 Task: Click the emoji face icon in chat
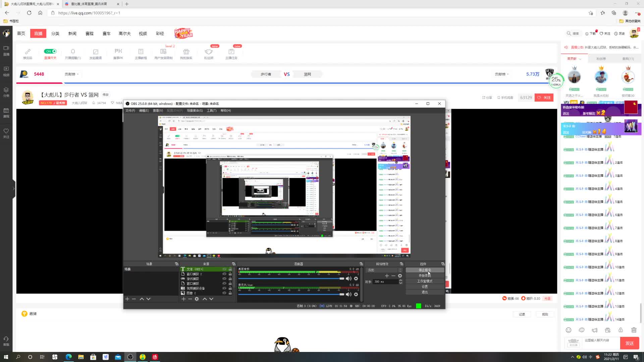coord(569,330)
